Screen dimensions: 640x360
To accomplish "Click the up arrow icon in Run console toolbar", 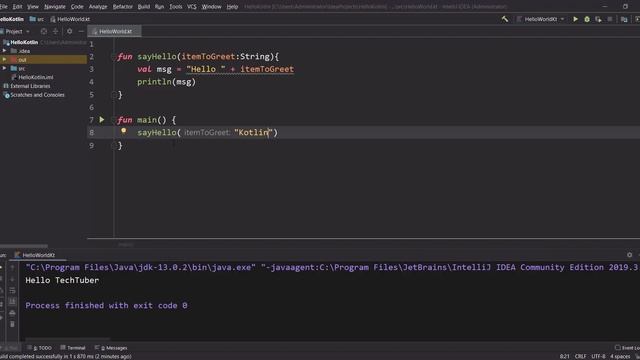I will click(12, 267).
